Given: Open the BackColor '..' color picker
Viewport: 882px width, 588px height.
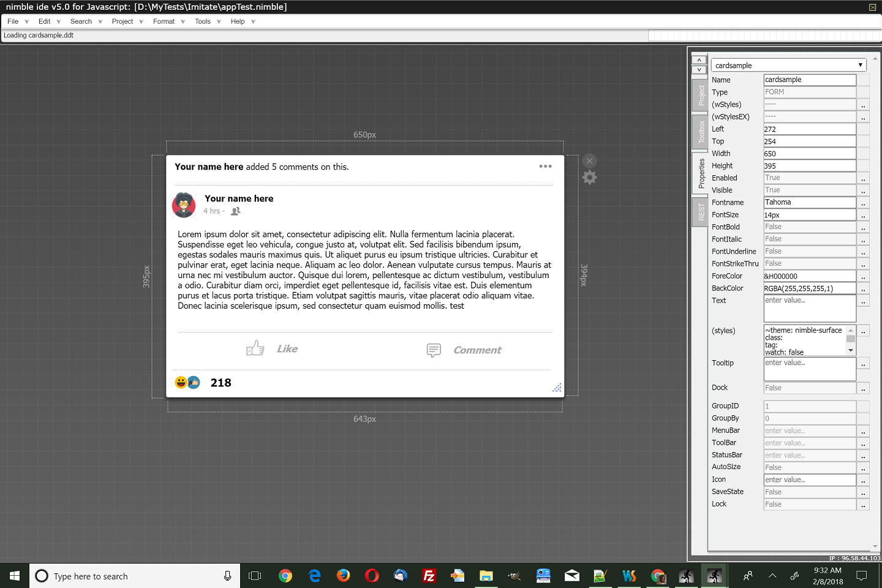Looking at the screenshot, I should coord(863,288).
